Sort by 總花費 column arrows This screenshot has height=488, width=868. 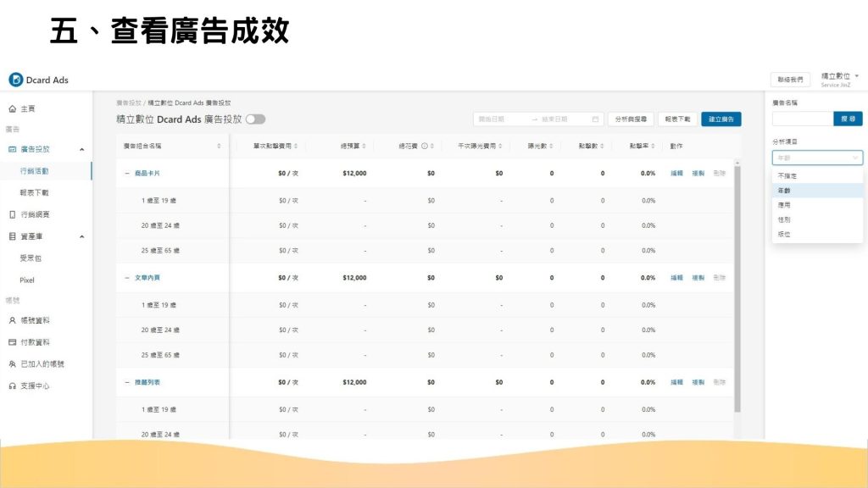point(431,146)
